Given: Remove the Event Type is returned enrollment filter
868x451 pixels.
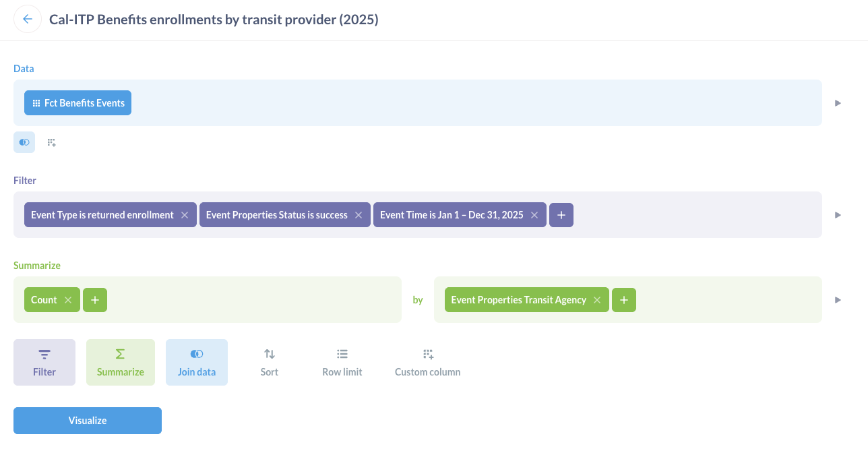Looking at the screenshot, I should click(x=185, y=214).
